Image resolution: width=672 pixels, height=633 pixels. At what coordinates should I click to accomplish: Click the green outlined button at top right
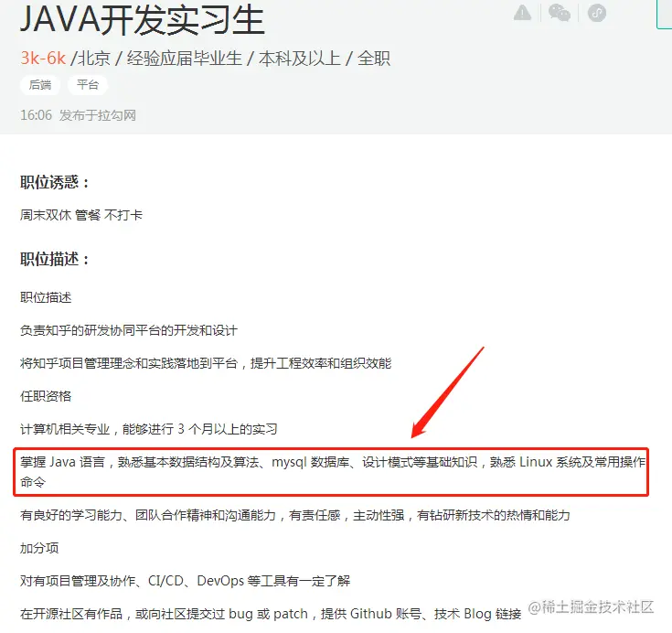pos(665,14)
